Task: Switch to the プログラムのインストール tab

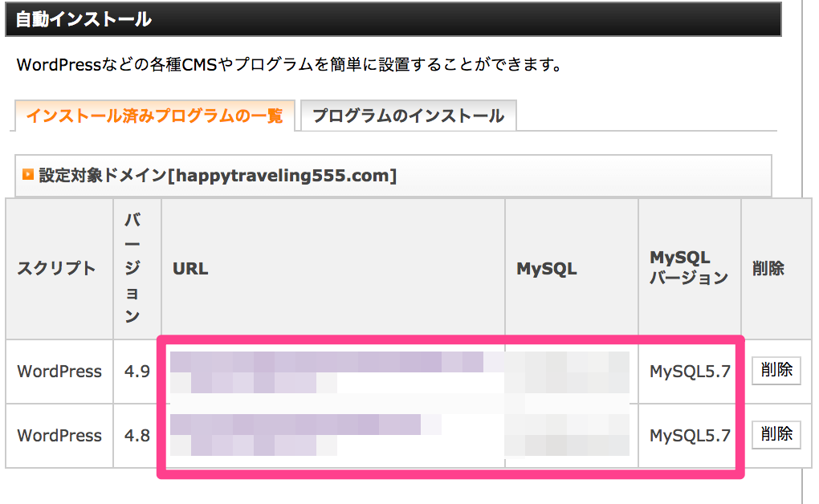Action: point(409,116)
